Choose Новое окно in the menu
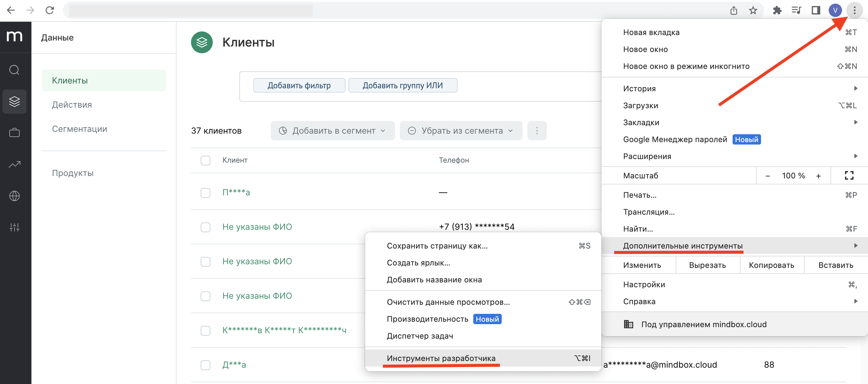Viewport: 868px width, 384px height. pos(734,49)
